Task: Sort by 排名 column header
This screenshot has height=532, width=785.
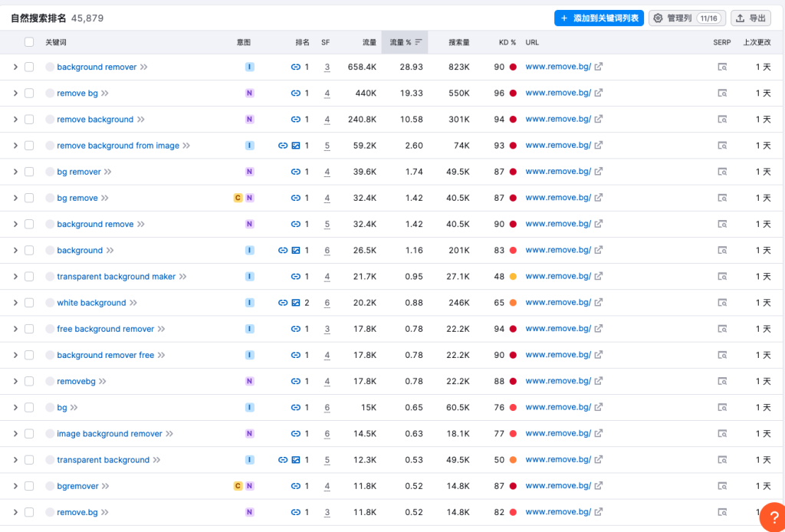Action: tap(302, 42)
